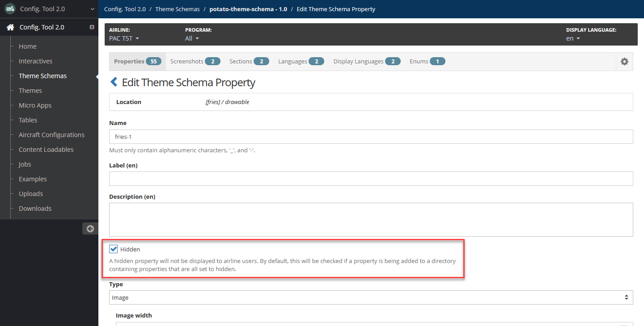Click the Config. Tool app logo icon
This screenshot has height=326, width=644.
click(x=10, y=9)
